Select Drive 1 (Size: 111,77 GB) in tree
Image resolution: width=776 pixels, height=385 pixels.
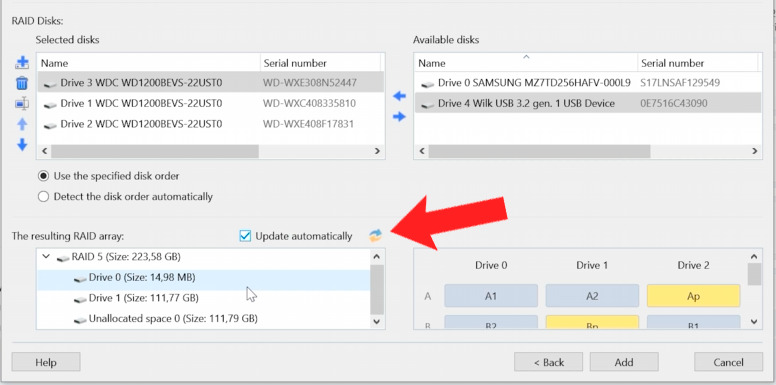203,298
